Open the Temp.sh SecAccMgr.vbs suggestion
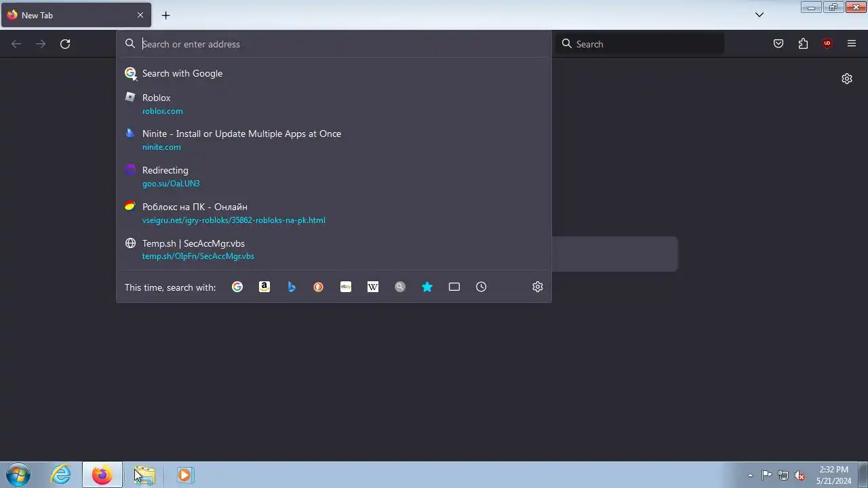This screenshot has height=488, width=868. coord(334,249)
